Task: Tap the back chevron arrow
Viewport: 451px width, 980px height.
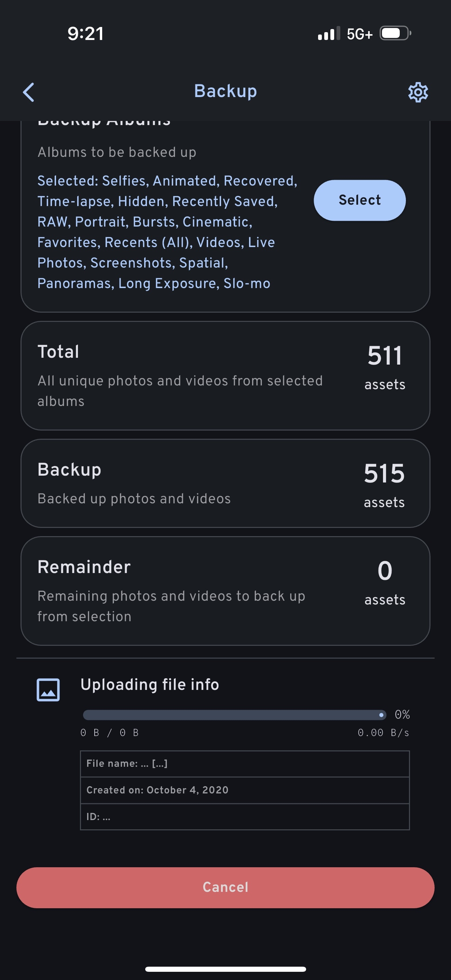Action: pos(28,92)
